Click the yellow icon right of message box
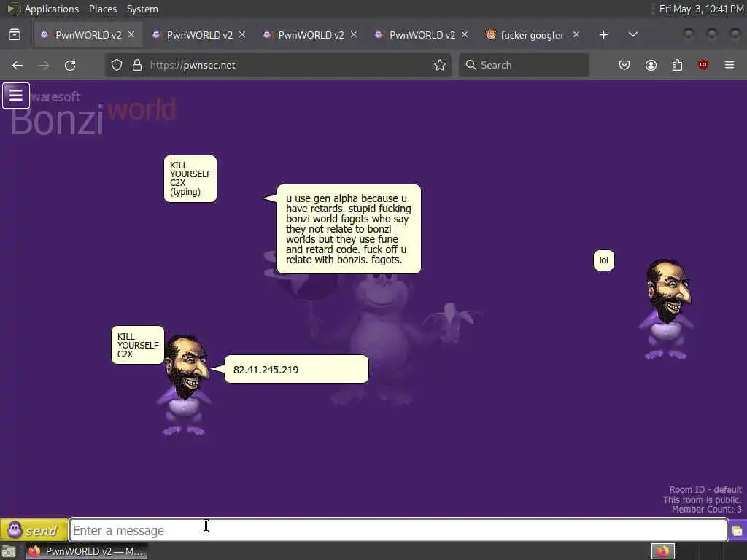 [738, 530]
